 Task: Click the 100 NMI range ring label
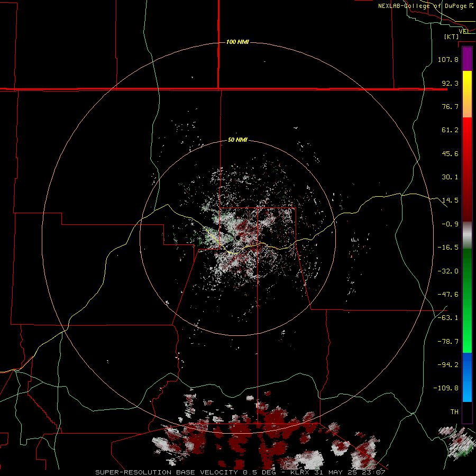pyautogui.click(x=237, y=42)
